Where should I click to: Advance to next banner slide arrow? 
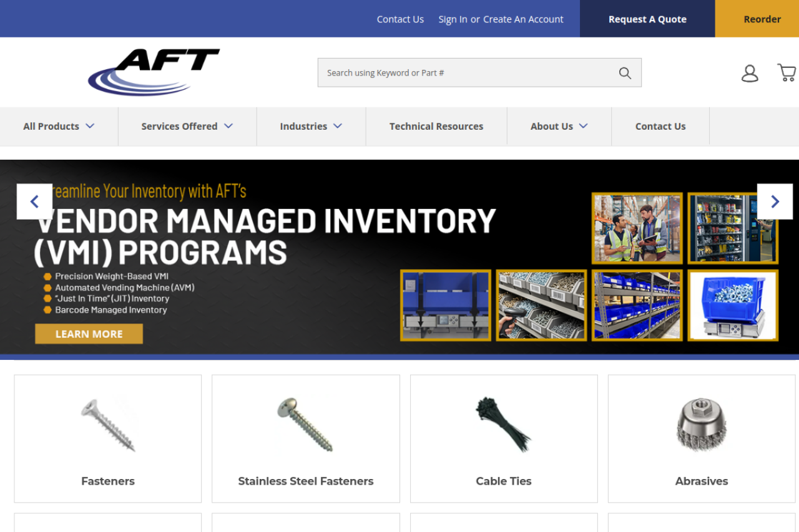(775, 201)
